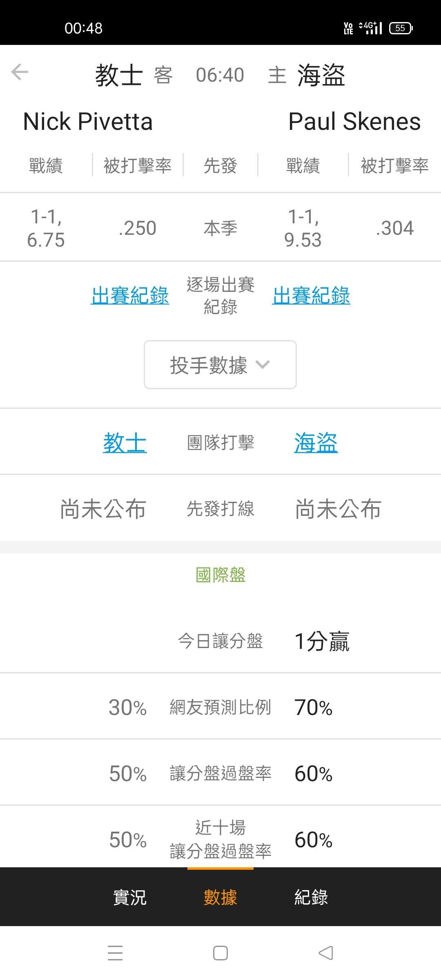Open 教士 team batting link
441x980 pixels.
[125, 443]
